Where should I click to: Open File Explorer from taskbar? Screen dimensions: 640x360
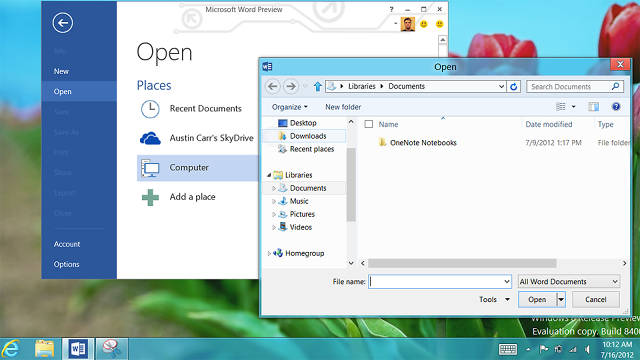44,349
